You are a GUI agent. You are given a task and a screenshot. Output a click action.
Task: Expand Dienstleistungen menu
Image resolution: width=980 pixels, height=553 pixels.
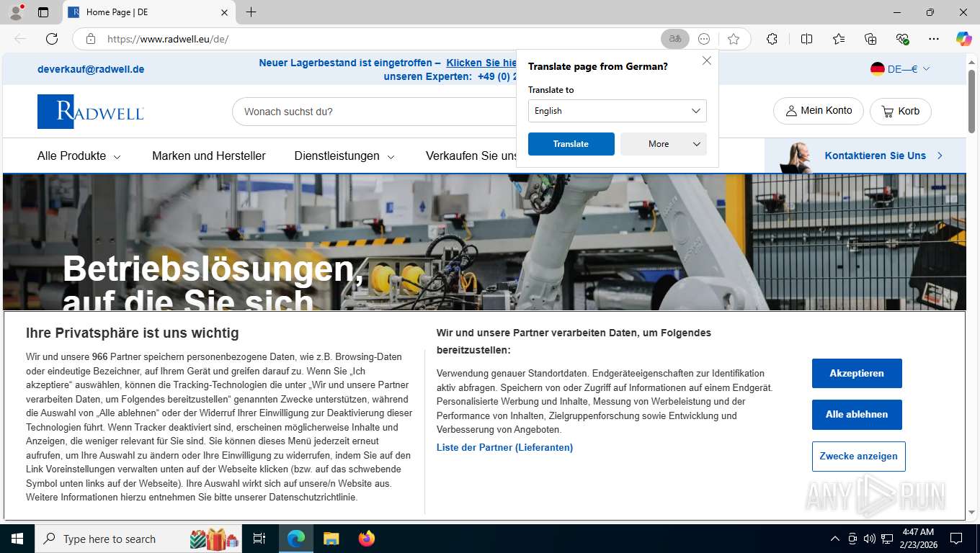tap(344, 156)
